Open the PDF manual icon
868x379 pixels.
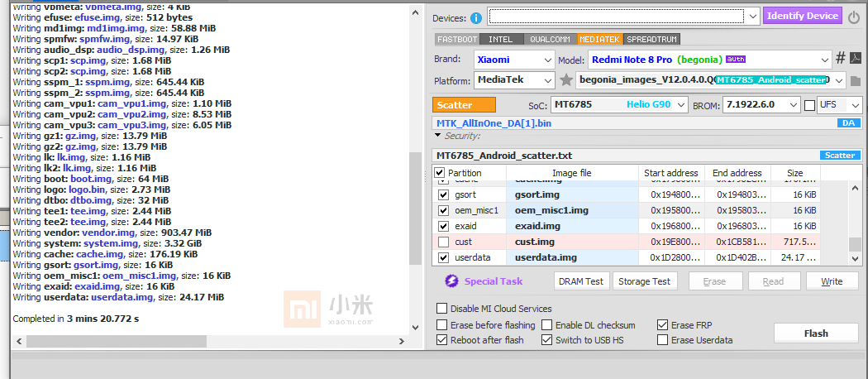[856, 59]
